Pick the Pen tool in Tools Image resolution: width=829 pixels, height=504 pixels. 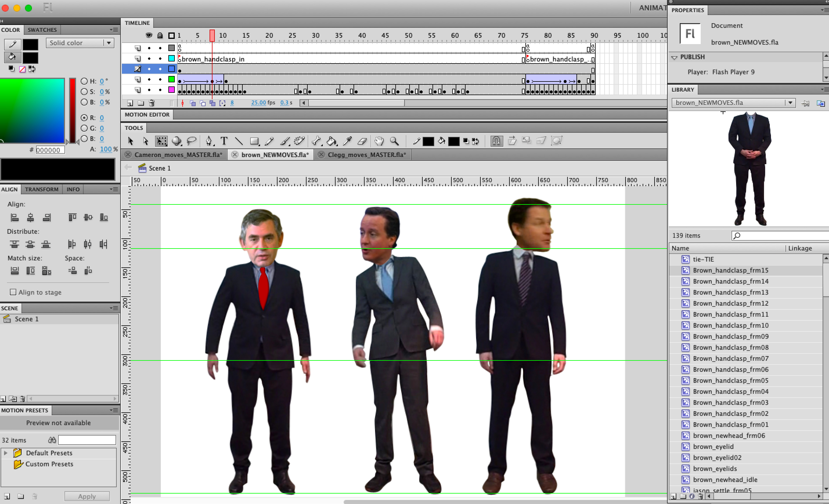coord(209,141)
